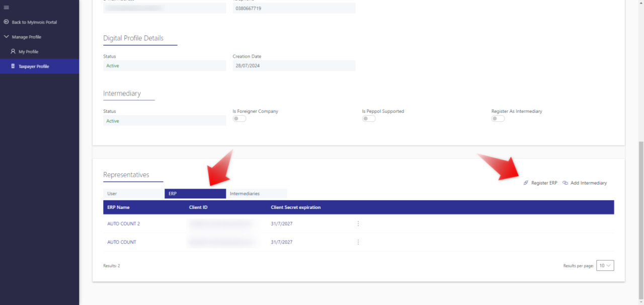The image size is (644, 305).
Task: Click the Creation Date field
Action: (x=294, y=65)
